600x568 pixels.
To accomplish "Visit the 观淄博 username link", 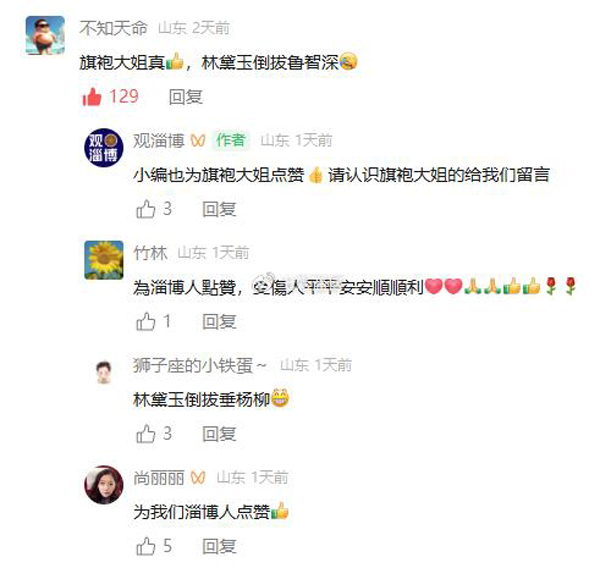I will (159, 140).
